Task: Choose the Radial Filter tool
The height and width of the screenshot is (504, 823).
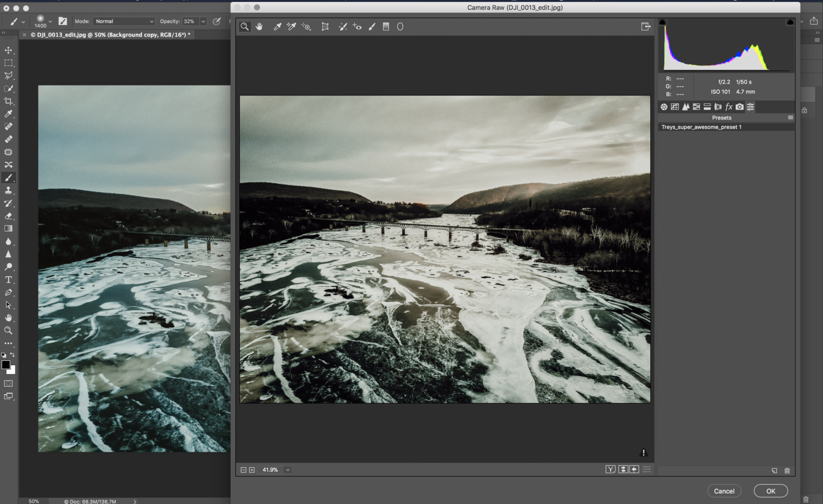Action: tap(400, 26)
